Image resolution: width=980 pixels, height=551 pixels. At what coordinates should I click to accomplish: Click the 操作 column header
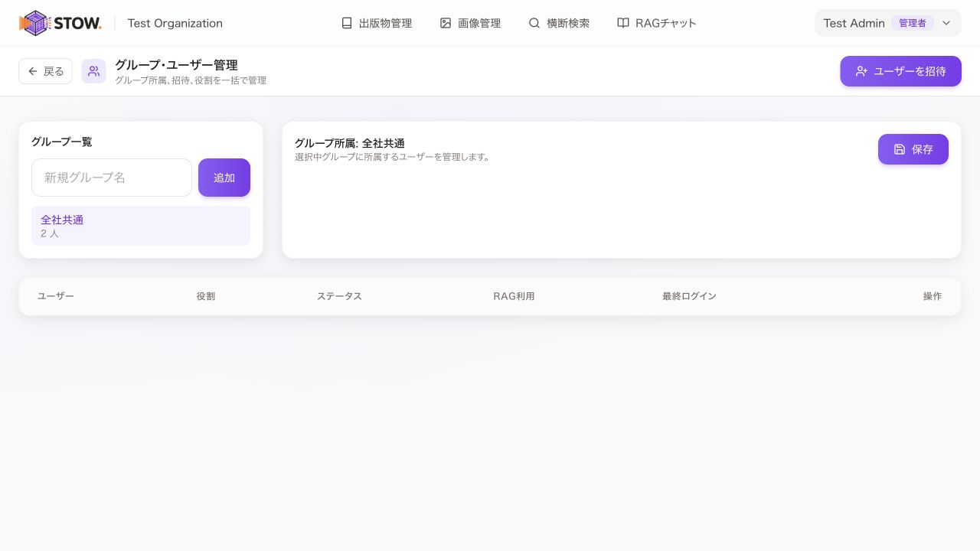933,296
